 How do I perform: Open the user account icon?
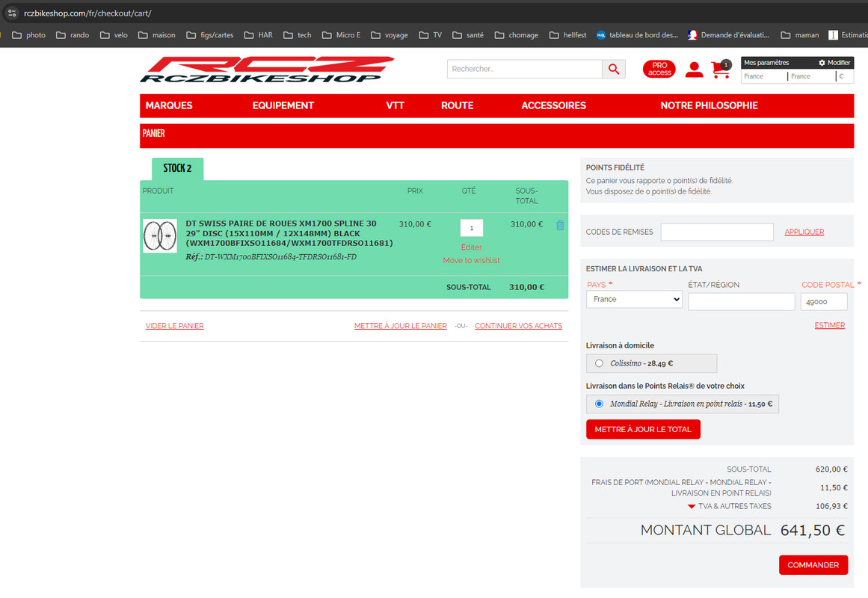pos(694,70)
